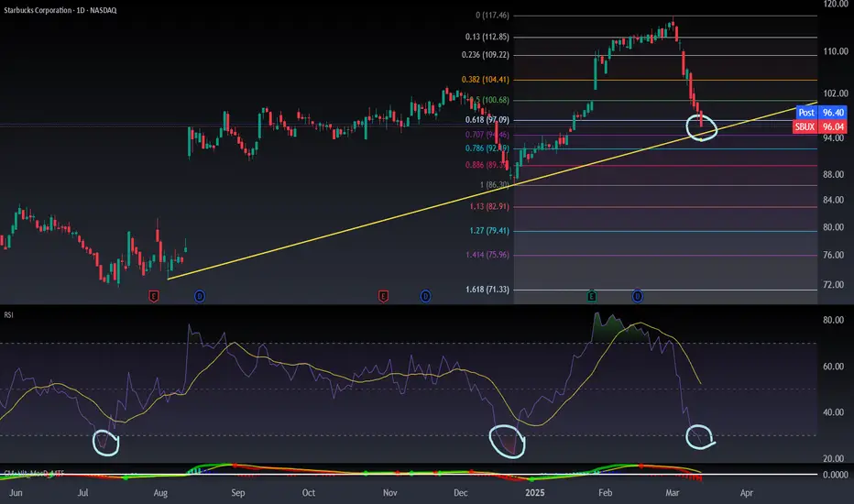This screenshot has height=504, width=854.
Task: Click Jun on the time axis
Action: click(16, 493)
